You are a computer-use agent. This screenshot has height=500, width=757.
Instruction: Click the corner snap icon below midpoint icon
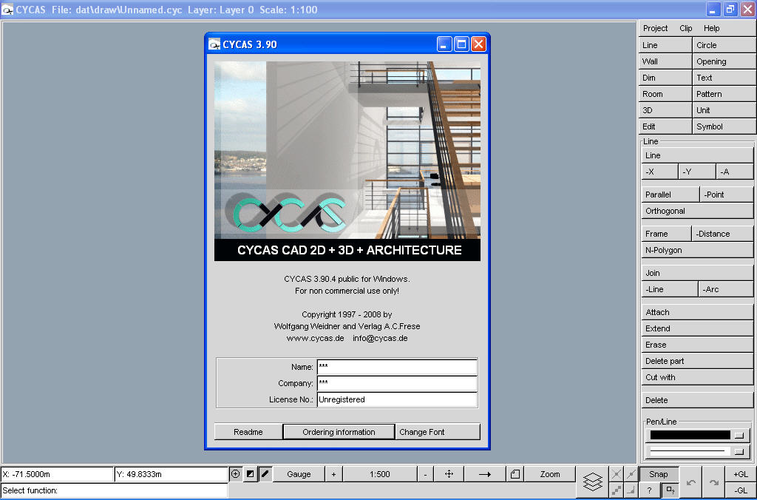point(631,490)
